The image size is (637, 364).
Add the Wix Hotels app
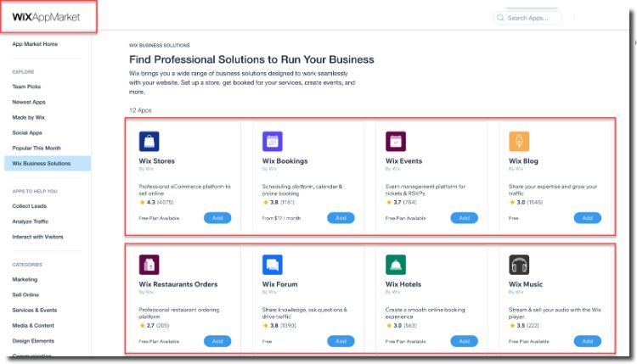tap(464, 341)
